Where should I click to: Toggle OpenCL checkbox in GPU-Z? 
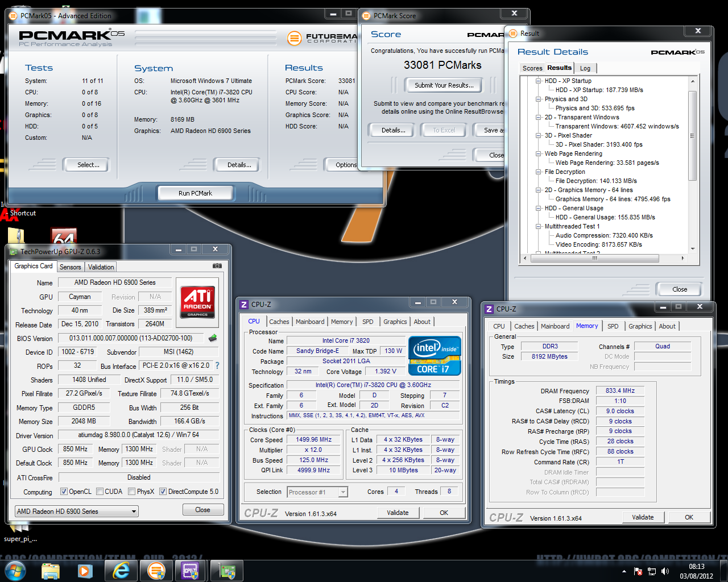point(64,492)
